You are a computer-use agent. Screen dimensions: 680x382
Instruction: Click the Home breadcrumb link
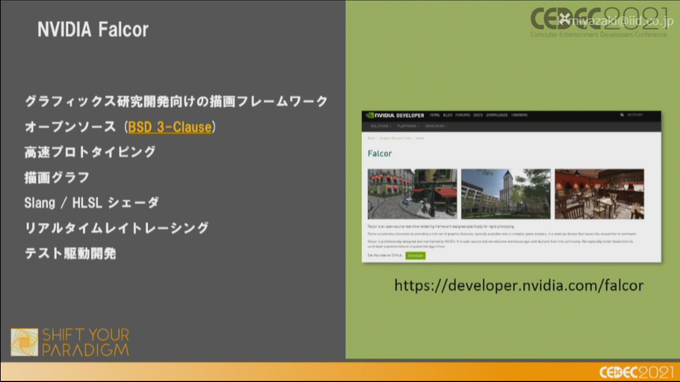(x=371, y=138)
